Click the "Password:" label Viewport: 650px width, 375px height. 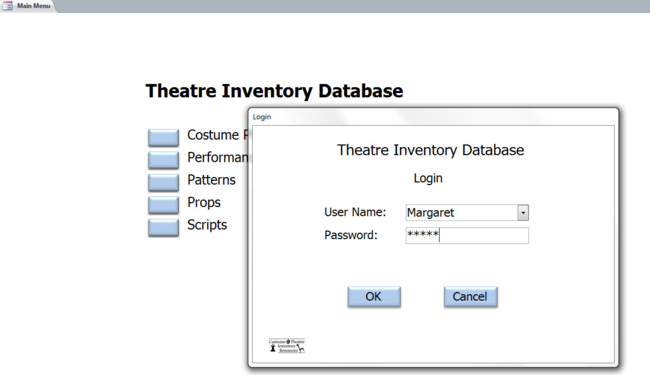351,235
